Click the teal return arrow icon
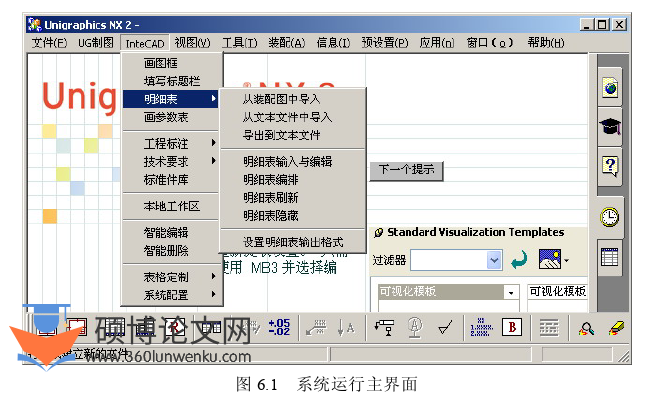The image size is (649, 394). coord(519,260)
